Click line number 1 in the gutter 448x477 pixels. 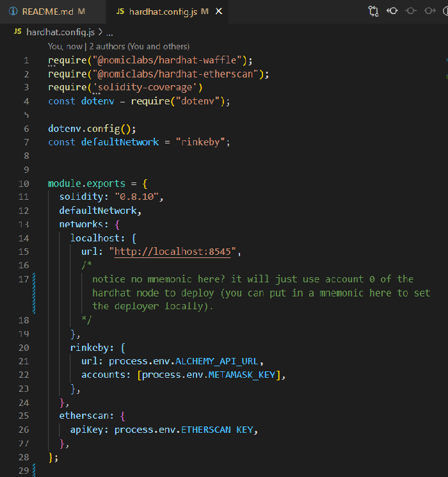pyautogui.click(x=26, y=61)
